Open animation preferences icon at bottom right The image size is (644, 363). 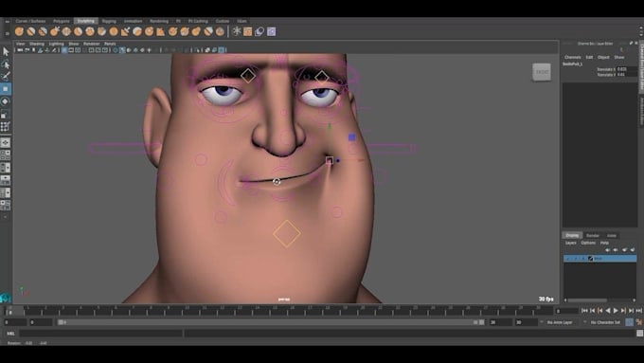tap(638, 322)
